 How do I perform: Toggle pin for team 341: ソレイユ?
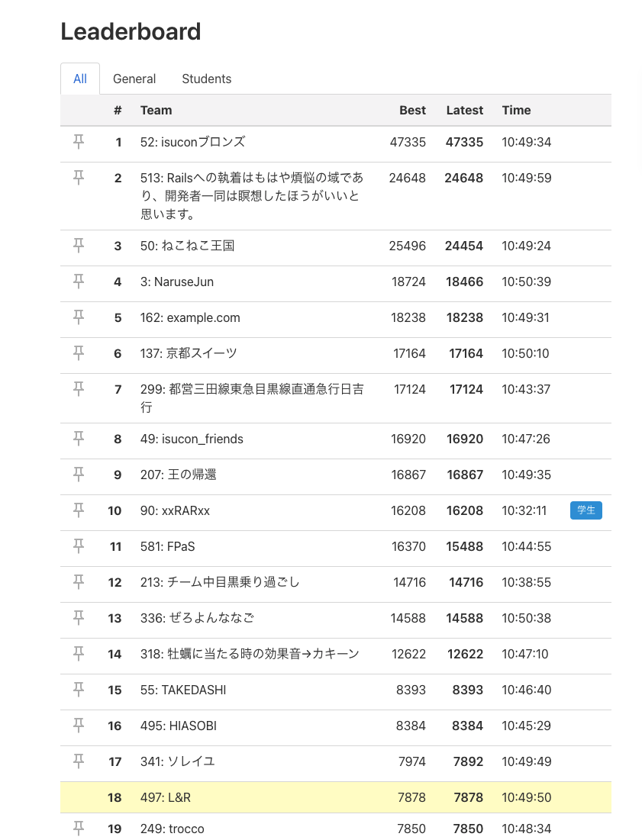click(x=79, y=761)
